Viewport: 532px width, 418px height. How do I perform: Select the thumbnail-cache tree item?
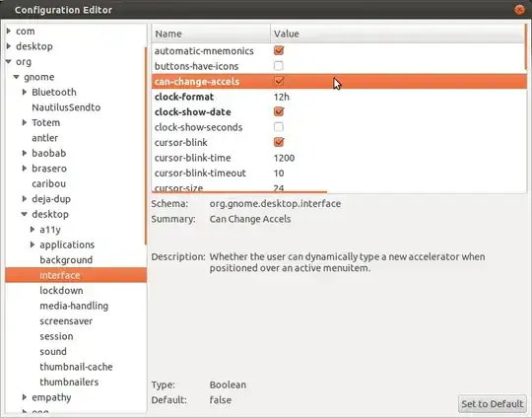click(76, 367)
